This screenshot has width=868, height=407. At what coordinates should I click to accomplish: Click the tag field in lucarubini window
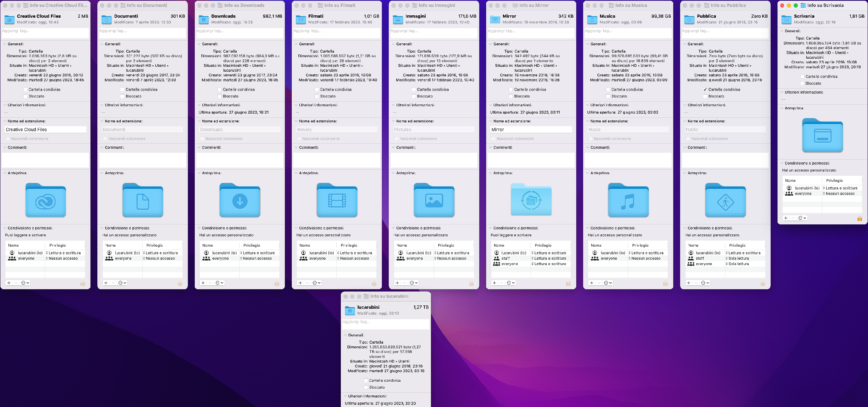(x=386, y=324)
